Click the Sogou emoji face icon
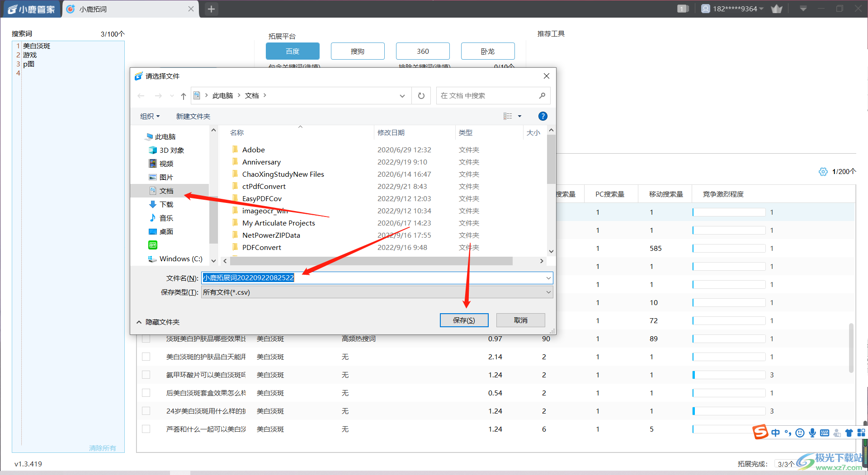 [x=800, y=433]
